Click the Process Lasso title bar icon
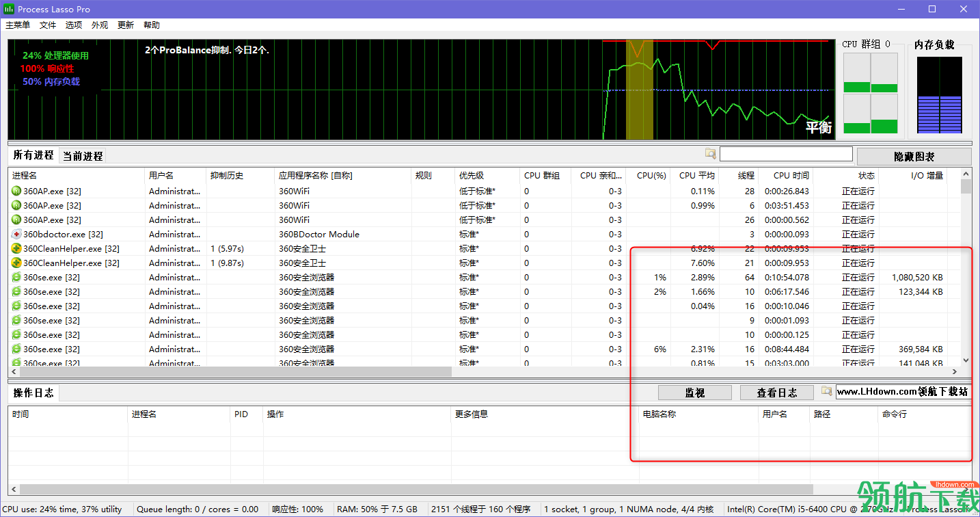Screen dimensions: 980x517 coord(10,9)
